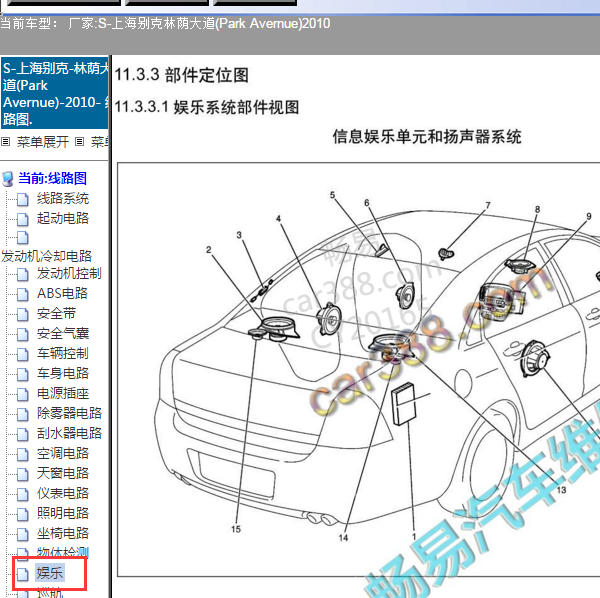Click the page icon beside 发动机控制
Screen dimensions: 600x598
(x=23, y=274)
